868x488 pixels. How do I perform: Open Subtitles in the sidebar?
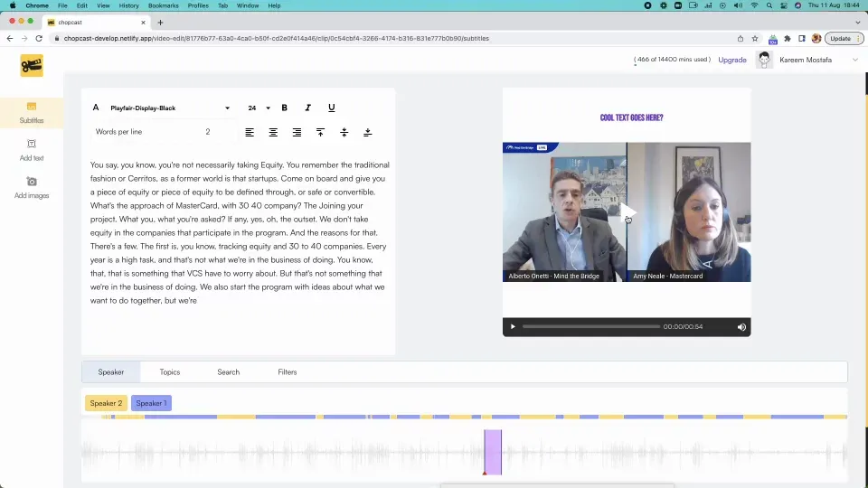[x=32, y=113]
